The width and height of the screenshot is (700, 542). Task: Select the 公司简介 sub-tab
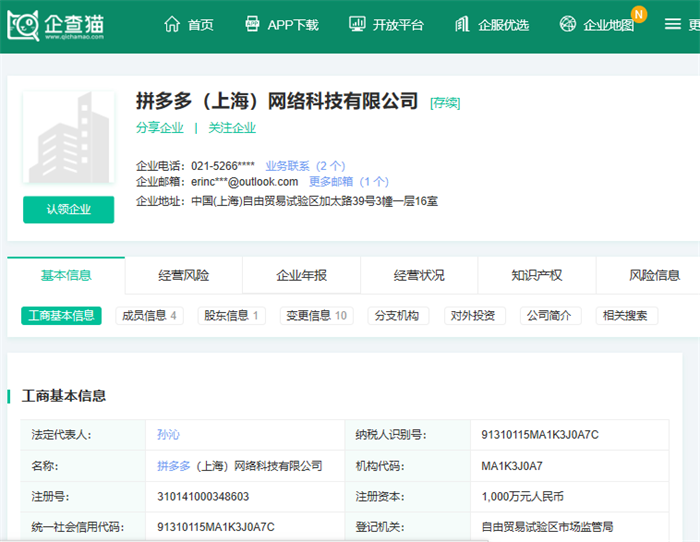(550, 316)
